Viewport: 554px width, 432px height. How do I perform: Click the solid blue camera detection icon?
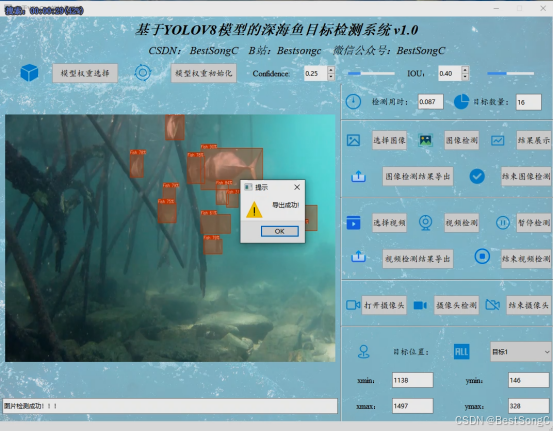pyautogui.click(x=420, y=305)
